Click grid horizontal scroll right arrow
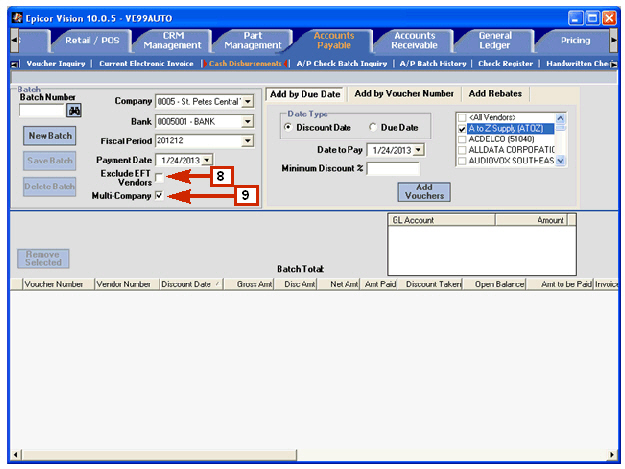Screen dimensions: 625x469 point(612,454)
